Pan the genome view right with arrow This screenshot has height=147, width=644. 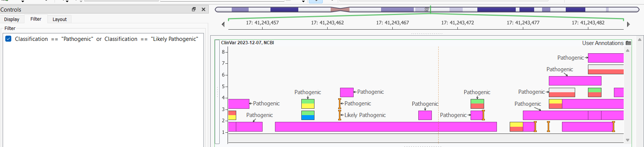pos(628,24)
